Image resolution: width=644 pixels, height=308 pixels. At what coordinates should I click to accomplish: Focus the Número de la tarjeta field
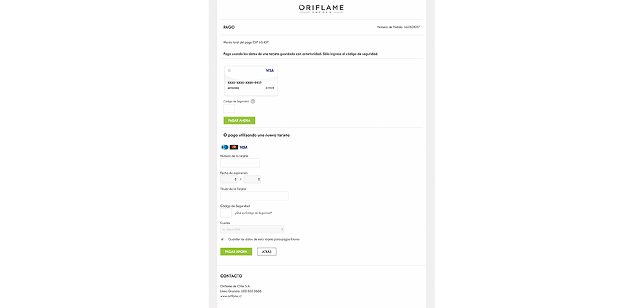click(x=240, y=163)
